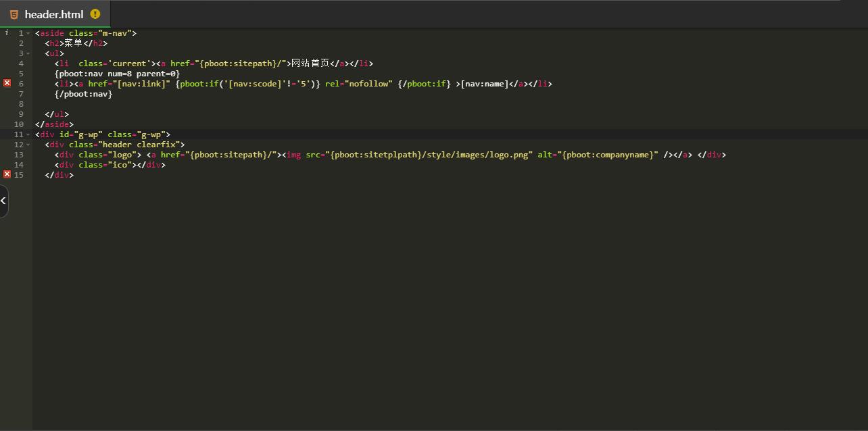Collapse the g-wp div at line 11

pyautogui.click(x=28, y=134)
